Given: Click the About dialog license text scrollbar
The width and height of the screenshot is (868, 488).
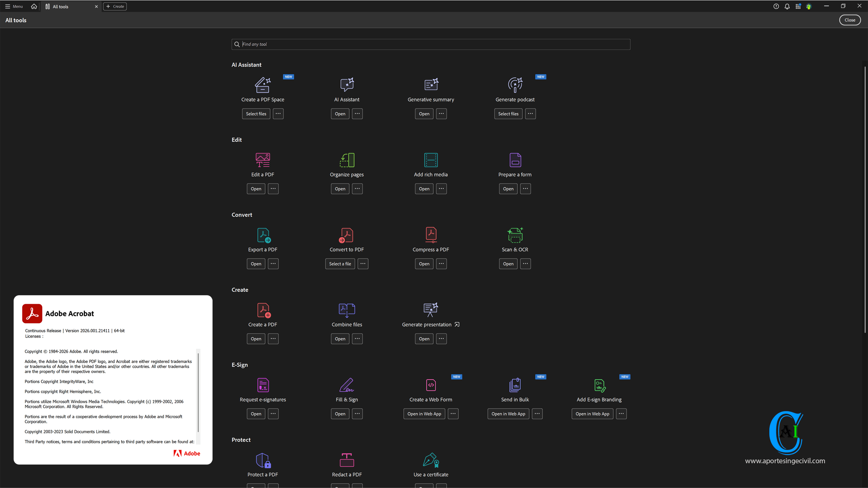Looking at the screenshot, I should (x=198, y=393).
